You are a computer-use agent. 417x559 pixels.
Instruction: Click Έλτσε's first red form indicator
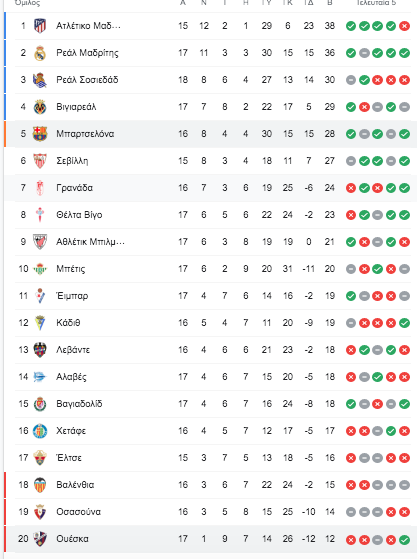(x=351, y=458)
